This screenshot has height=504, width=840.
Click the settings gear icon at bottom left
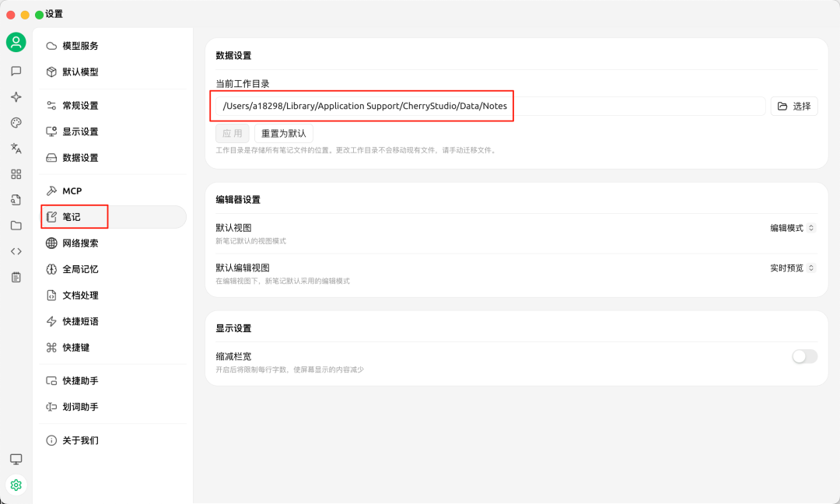click(x=16, y=485)
